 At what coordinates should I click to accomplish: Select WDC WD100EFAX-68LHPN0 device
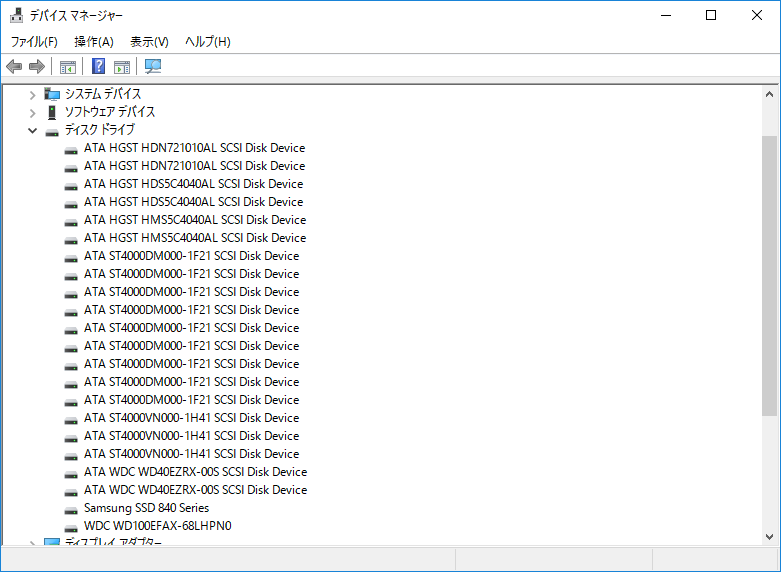click(157, 526)
